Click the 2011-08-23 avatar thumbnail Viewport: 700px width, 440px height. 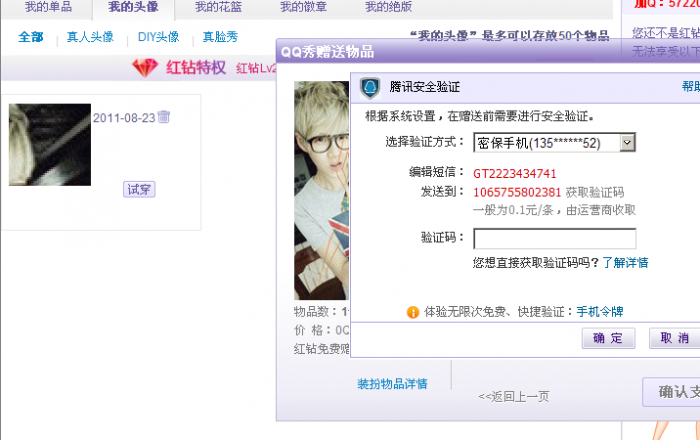point(50,145)
